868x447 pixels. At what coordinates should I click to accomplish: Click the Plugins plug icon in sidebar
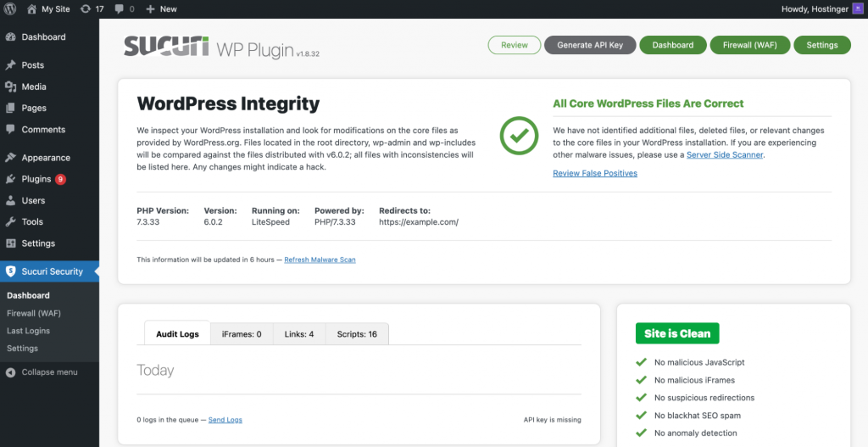click(x=10, y=179)
